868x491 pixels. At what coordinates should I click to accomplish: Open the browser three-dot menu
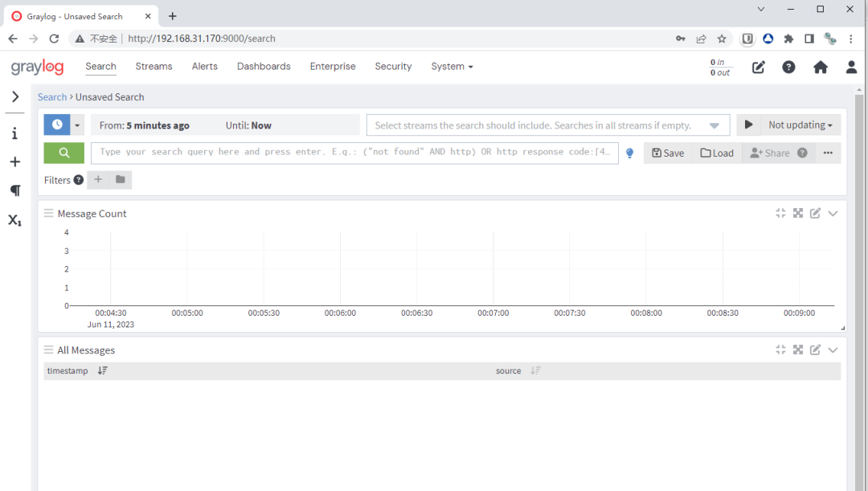[x=851, y=39]
